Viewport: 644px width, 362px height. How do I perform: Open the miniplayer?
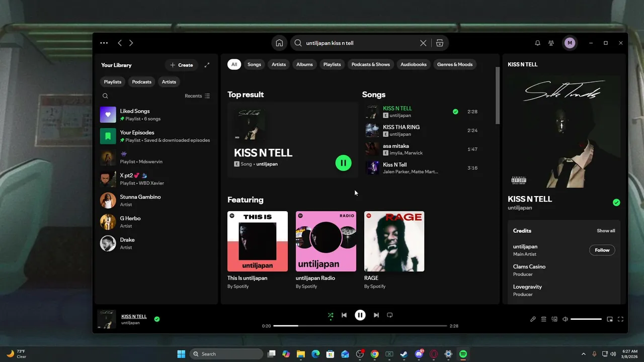(x=610, y=319)
